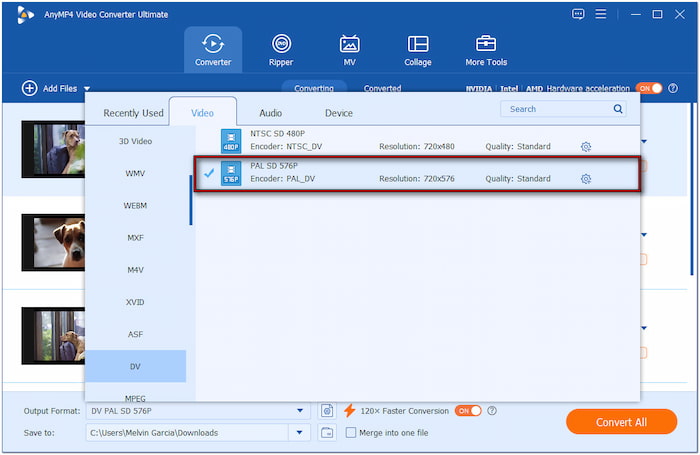Image resolution: width=700 pixels, height=455 pixels.
Task: Open Output Format dropdown
Action: point(300,411)
